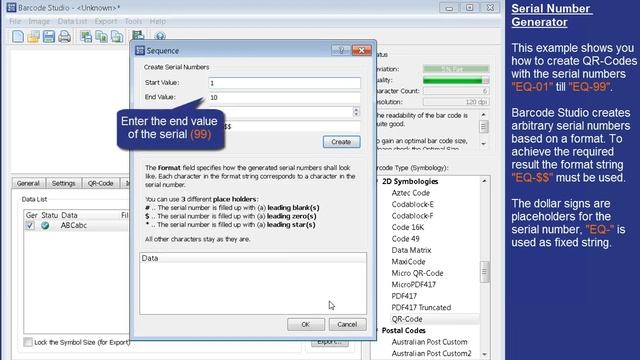This screenshot has width=640, height=360.
Task: Click the ABCabc data list entry
Action: pyautogui.click(x=73, y=225)
